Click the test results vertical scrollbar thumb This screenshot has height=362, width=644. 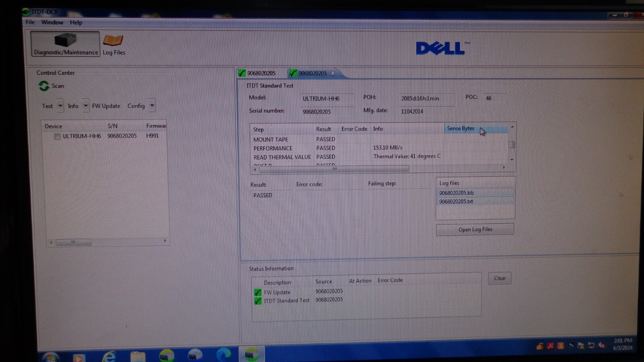[x=512, y=144]
